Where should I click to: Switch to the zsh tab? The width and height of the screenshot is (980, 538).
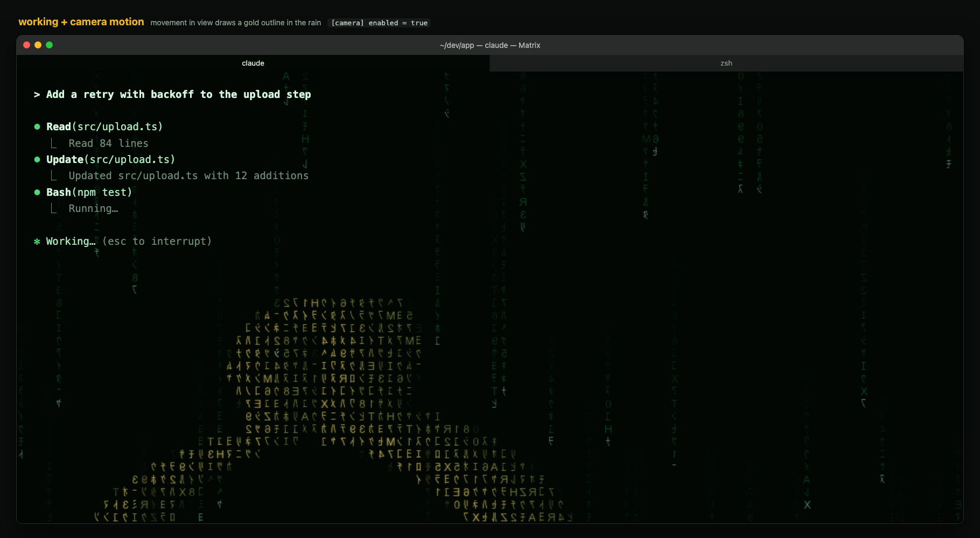coord(726,63)
